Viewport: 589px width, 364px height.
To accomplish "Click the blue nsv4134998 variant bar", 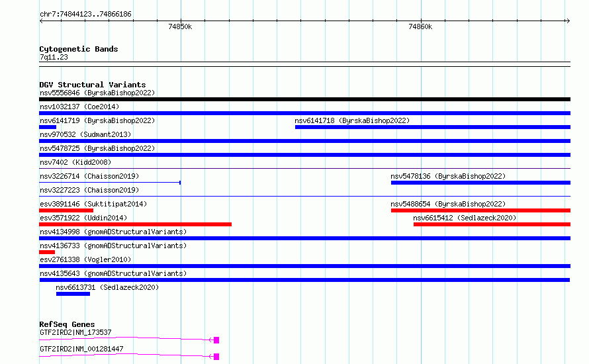I will pos(304,238).
